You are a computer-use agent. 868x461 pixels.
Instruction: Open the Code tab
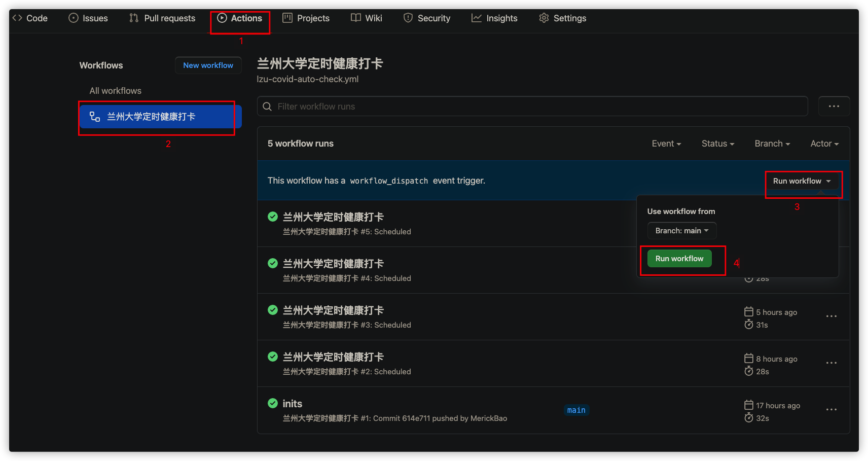(x=30, y=18)
